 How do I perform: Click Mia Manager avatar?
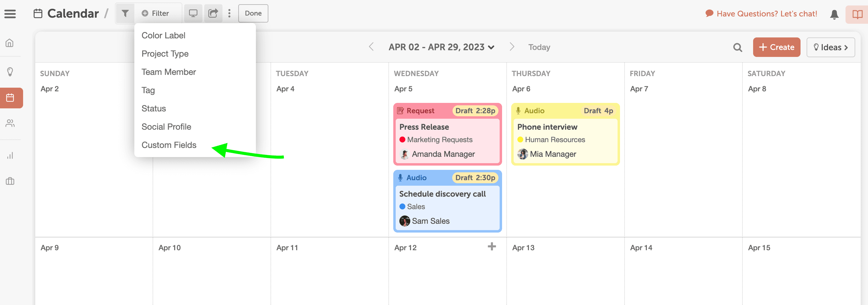coord(522,154)
